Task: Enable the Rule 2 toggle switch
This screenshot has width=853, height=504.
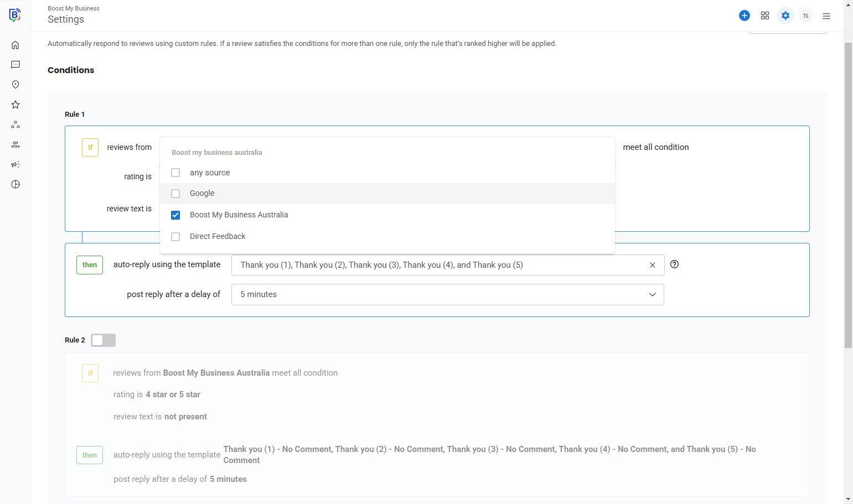Action: (104, 340)
